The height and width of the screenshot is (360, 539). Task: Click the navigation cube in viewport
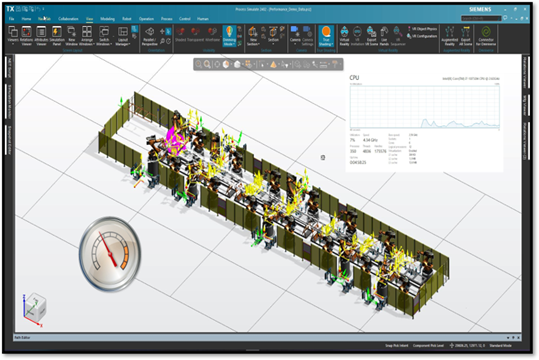[35, 307]
